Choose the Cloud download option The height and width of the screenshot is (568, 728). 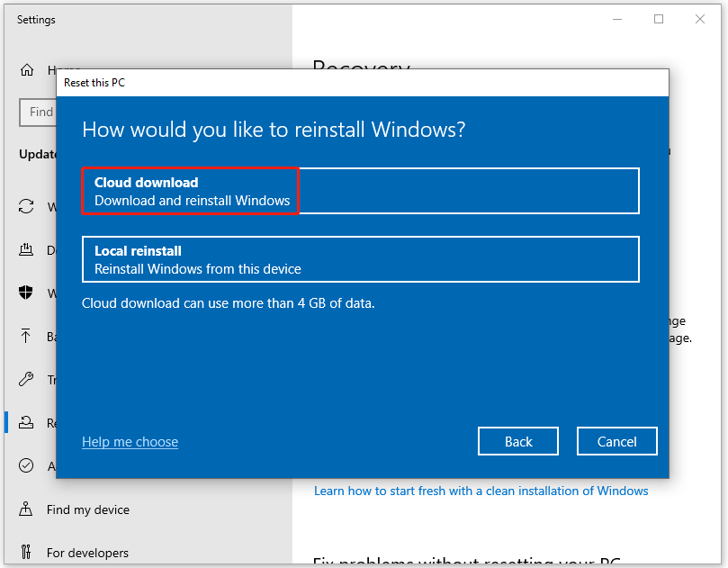point(360,191)
